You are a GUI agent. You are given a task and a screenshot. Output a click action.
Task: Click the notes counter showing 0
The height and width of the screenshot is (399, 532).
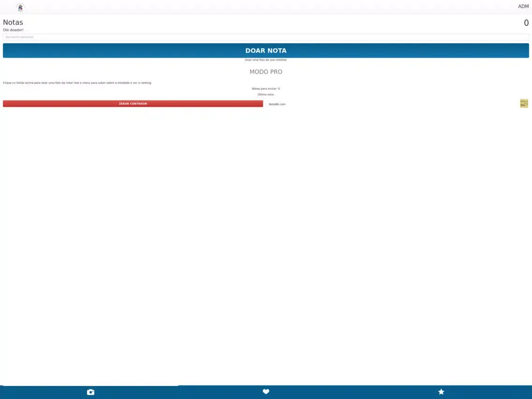tap(526, 23)
